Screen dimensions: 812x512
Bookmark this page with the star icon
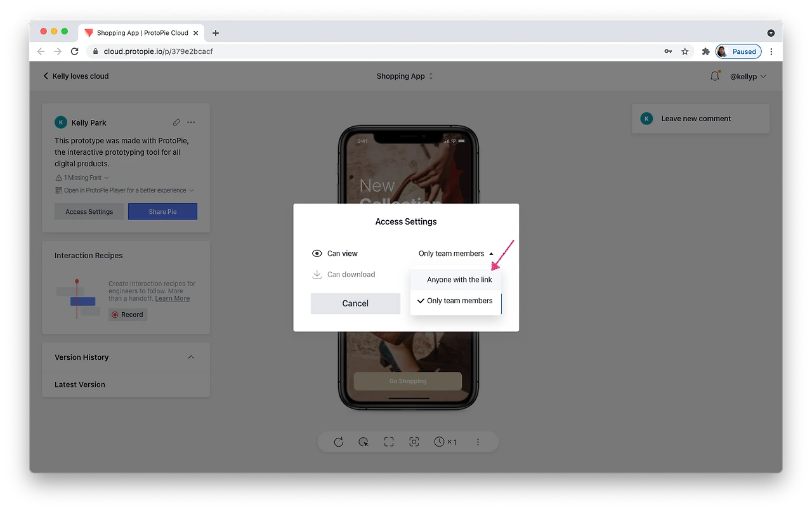(x=685, y=51)
